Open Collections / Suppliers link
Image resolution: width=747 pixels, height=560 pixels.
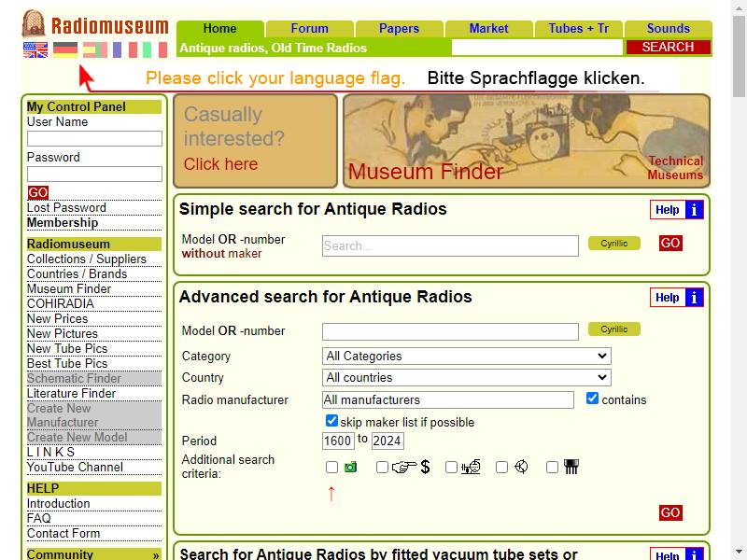87,259
